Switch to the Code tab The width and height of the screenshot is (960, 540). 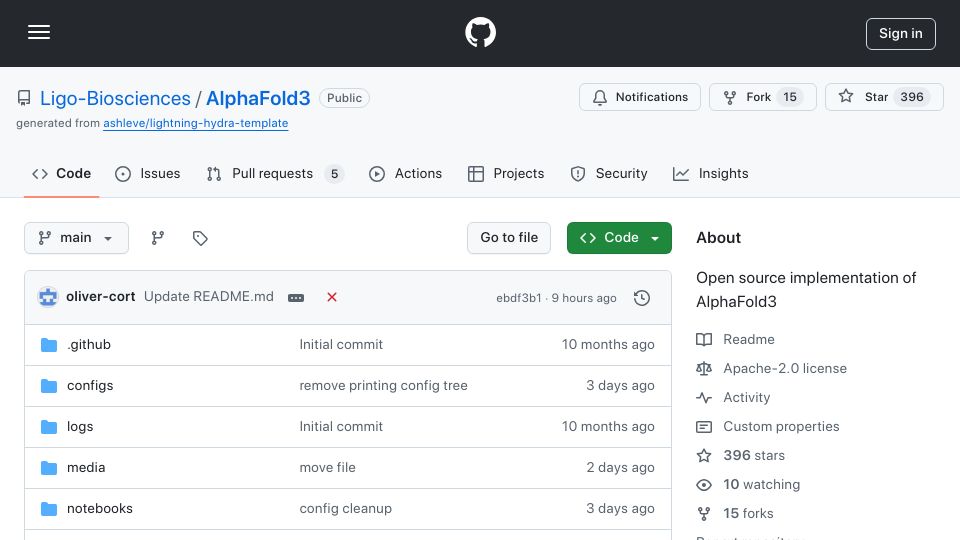61,174
